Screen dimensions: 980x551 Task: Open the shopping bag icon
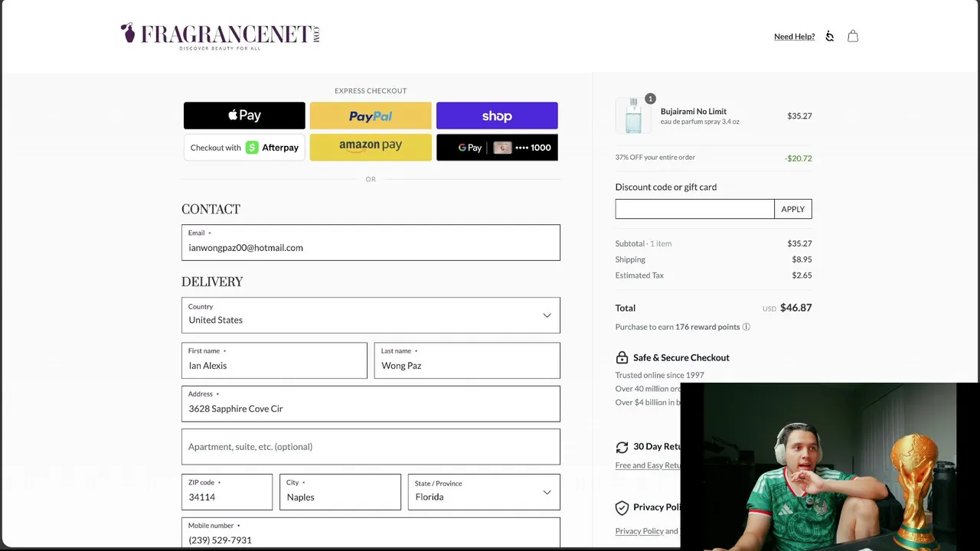coord(853,36)
